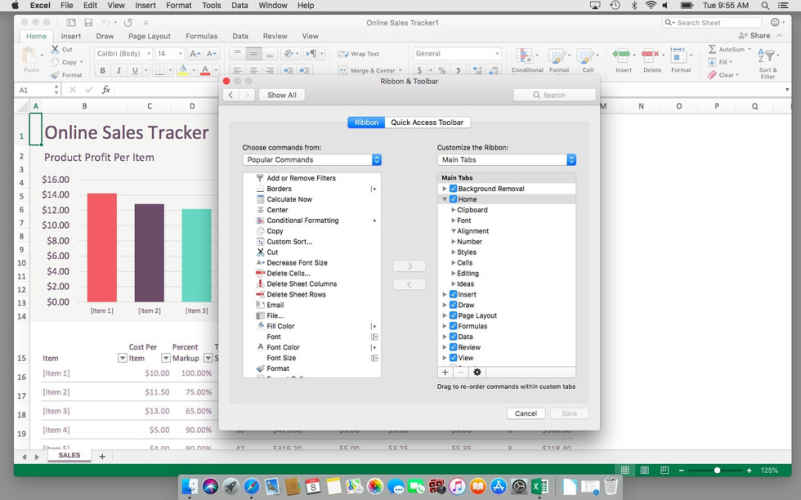Select the Email command in list

click(x=275, y=305)
